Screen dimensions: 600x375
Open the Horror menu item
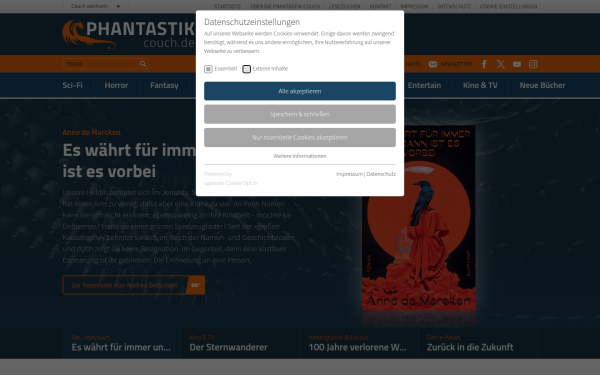pyautogui.click(x=116, y=85)
